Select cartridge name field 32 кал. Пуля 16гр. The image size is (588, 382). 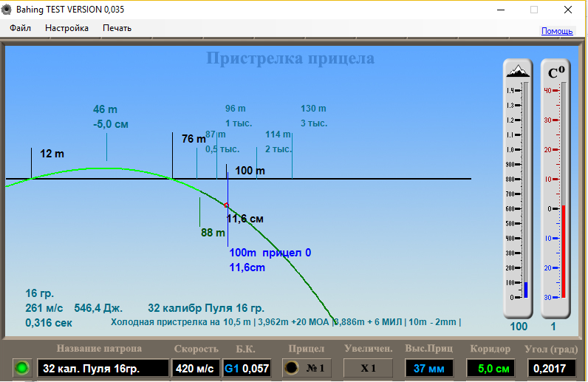click(103, 368)
